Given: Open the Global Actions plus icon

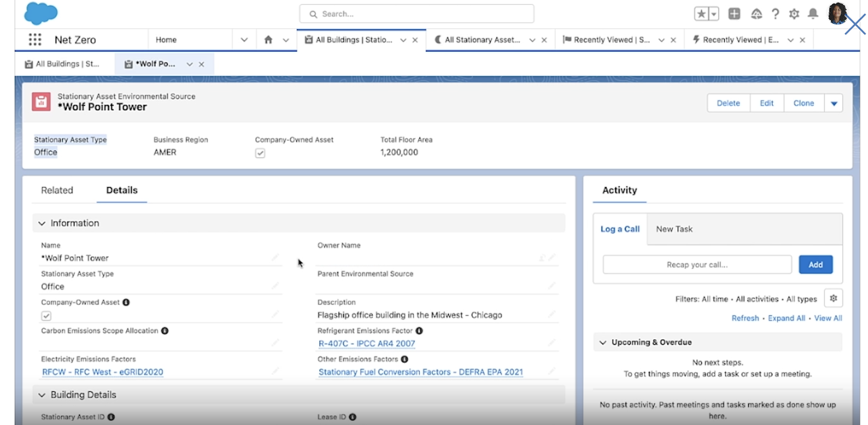Looking at the screenshot, I should point(734,14).
